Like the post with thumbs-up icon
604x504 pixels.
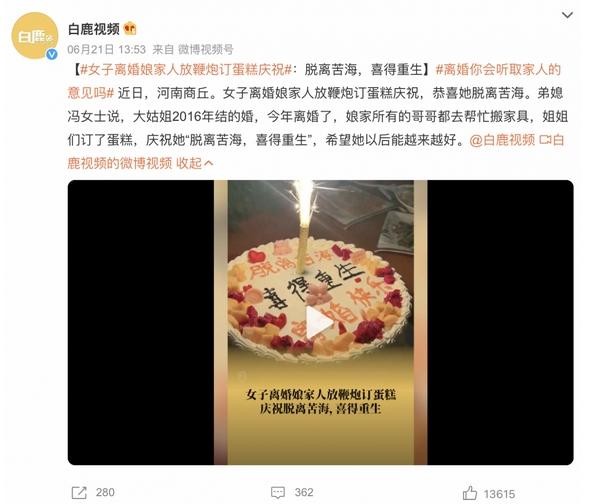coord(470,493)
